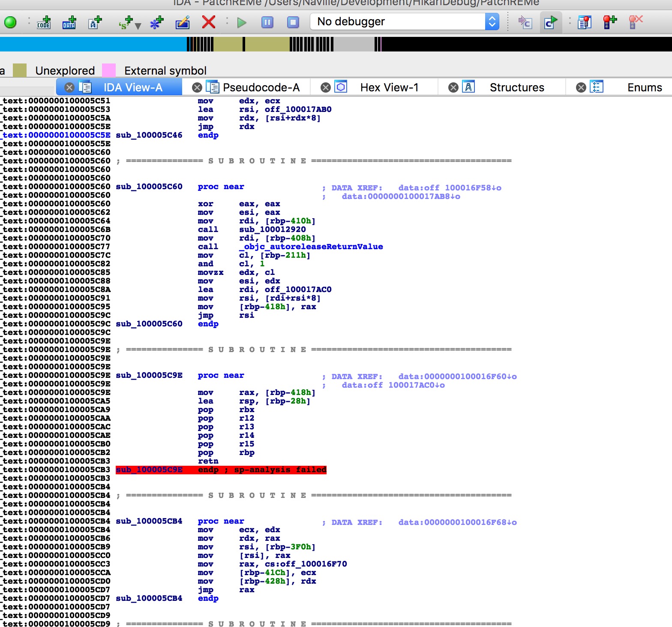Click the Hex View-1 tab hex icon
This screenshot has width=672, height=627.
(341, 87)
